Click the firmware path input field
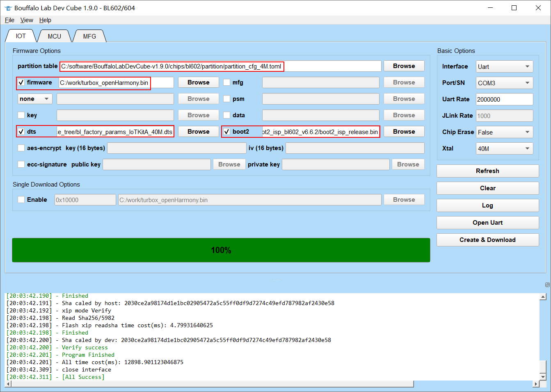This screenshot has width=551, height=392. (x=116, y=82)
